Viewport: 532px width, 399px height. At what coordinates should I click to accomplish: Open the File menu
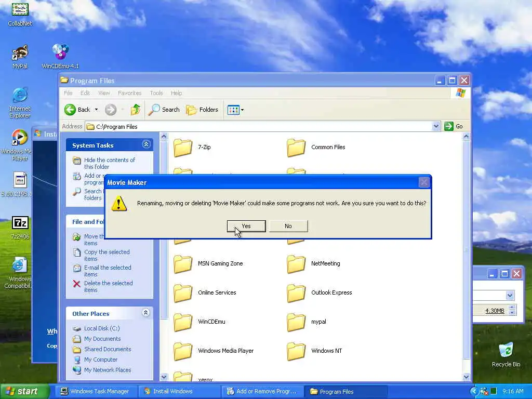click(x=68, y=93)
